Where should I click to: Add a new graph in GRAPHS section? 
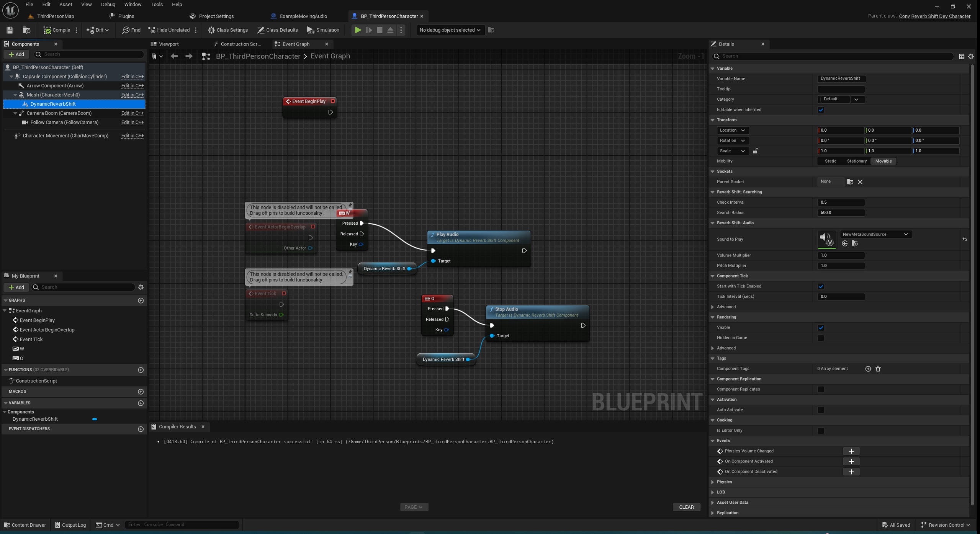141,300
